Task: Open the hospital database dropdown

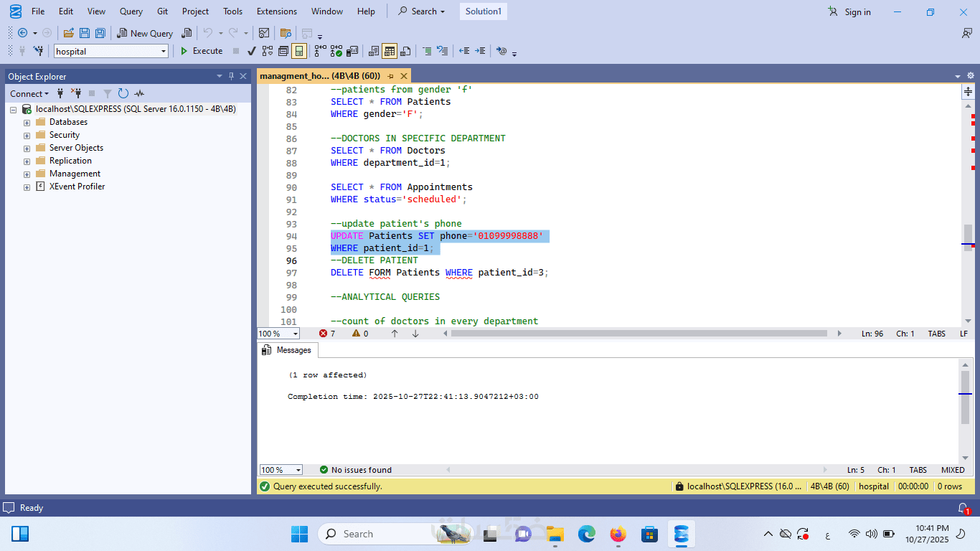Action: [164, 51]
